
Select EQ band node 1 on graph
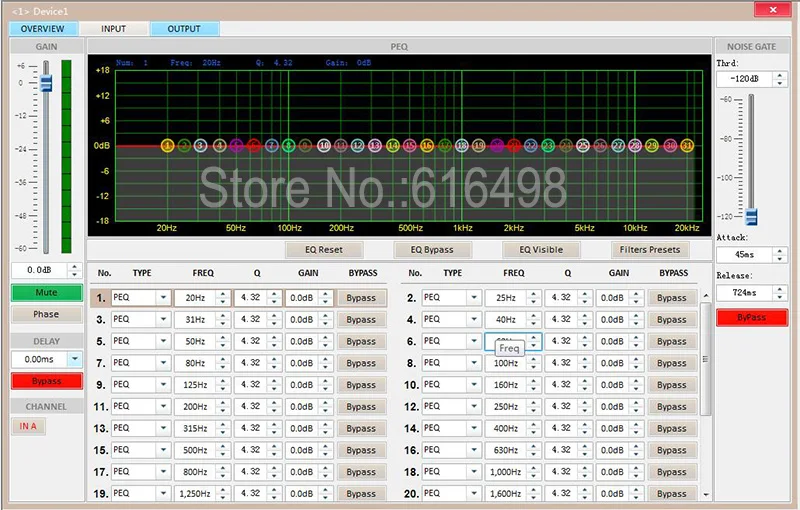coord(167,146)
